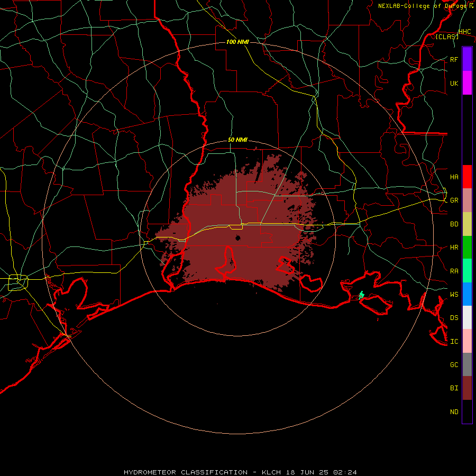The width and height of the screenshot is (476, 476).
Task: Click the yellow BD legend color swatch
Action: pyautogui.click(x=467, y=224)
